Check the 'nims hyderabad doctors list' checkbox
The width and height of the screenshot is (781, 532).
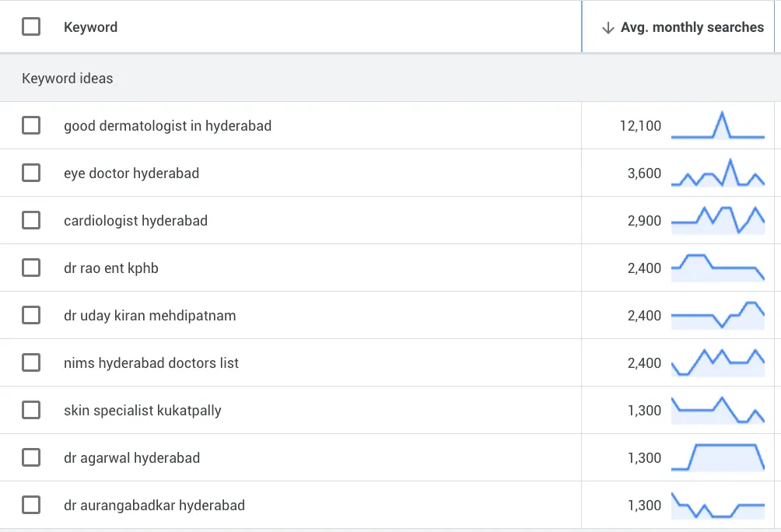click(x=31, y=362)
